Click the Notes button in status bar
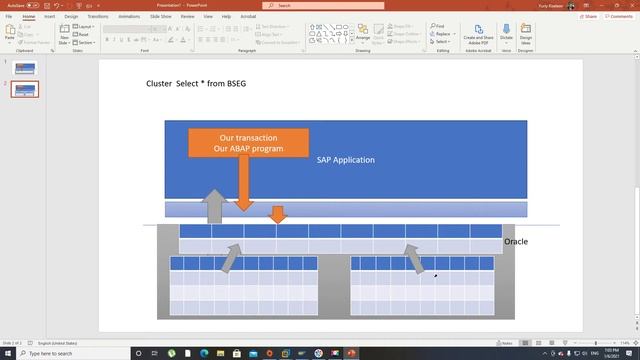This screenshot has height=360, width=640. coord(504,343)
